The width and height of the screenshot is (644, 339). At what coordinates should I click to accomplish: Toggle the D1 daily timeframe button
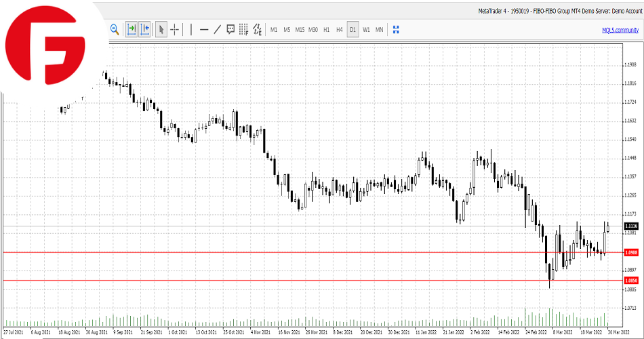353,29
